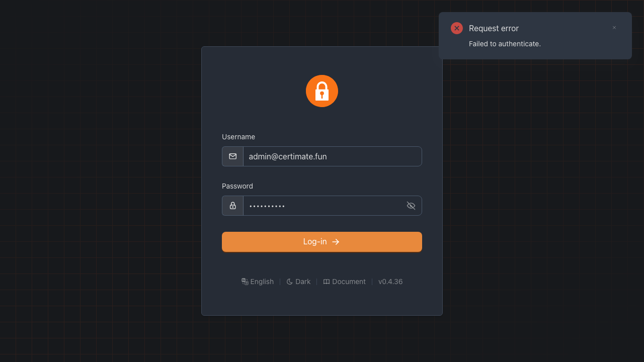Click the orange padlock logo
Screen dimensions: 644x362
point(322,91)
